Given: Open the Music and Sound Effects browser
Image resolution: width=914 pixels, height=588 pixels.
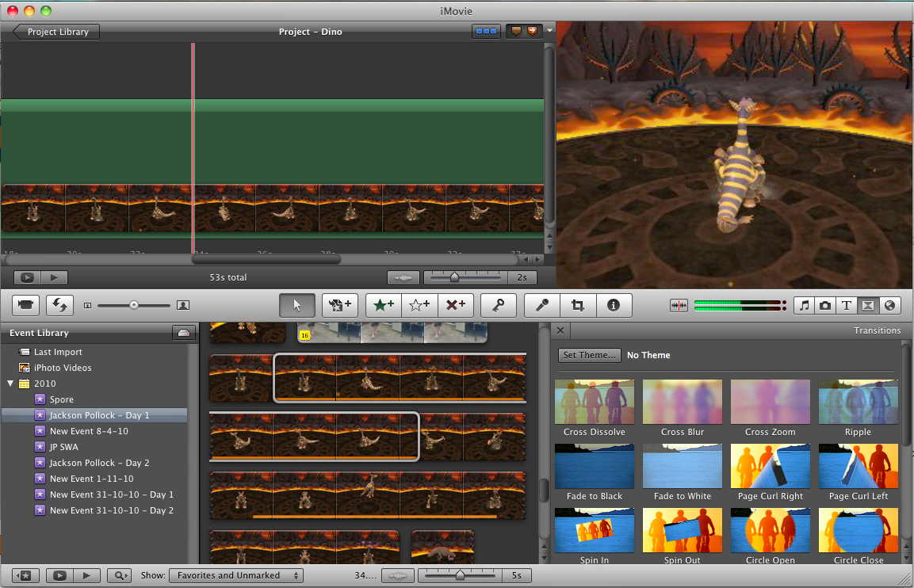Looking at the screenshot, I should (x=805, y=305).
